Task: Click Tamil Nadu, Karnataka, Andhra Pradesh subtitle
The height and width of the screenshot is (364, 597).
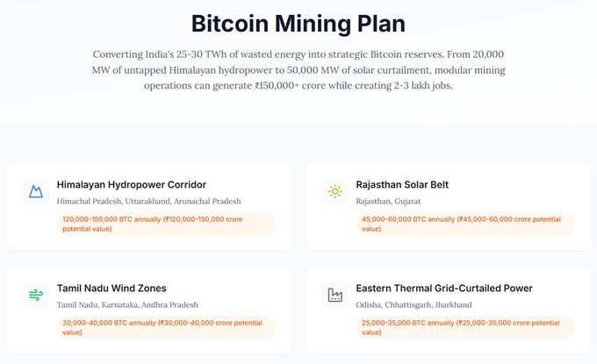Action: (x=127, y=304)
